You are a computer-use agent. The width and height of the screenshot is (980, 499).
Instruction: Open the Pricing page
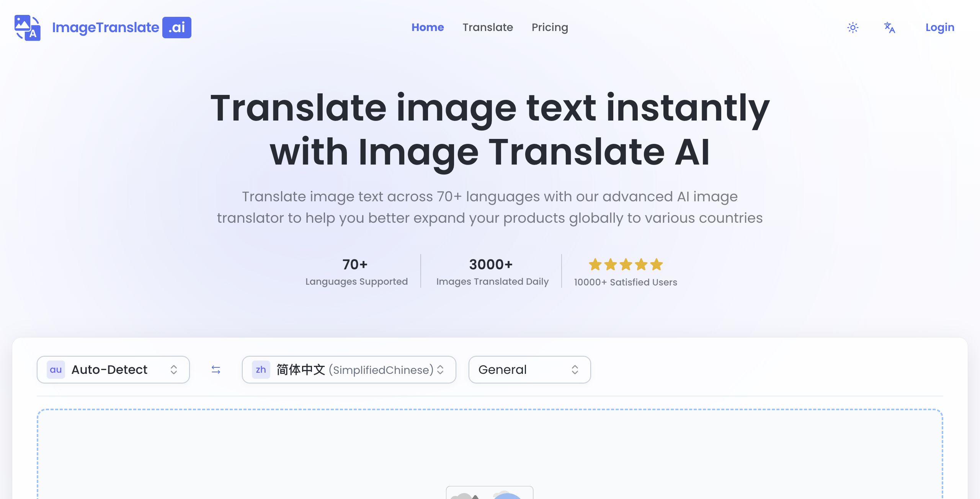[x=550, y=28]
